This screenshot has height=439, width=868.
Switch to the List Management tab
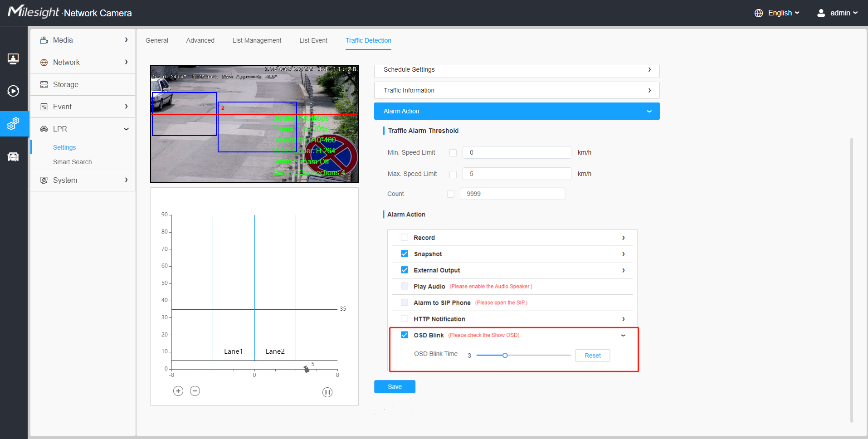pos(257,40)
